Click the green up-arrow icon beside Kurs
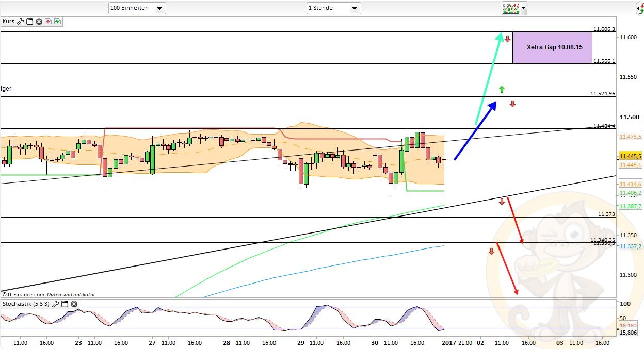 57,22
